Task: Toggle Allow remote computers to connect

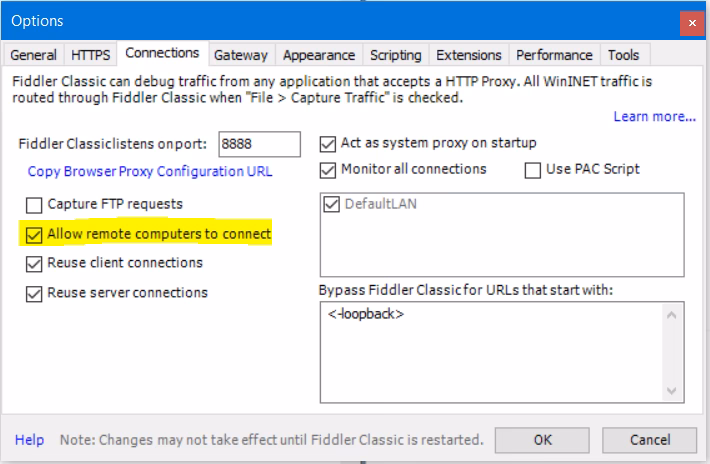Action: [x=34, y=235]
